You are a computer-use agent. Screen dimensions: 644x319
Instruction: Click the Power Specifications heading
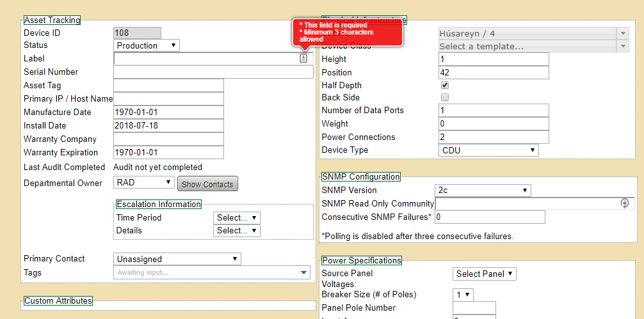(362, 260)
